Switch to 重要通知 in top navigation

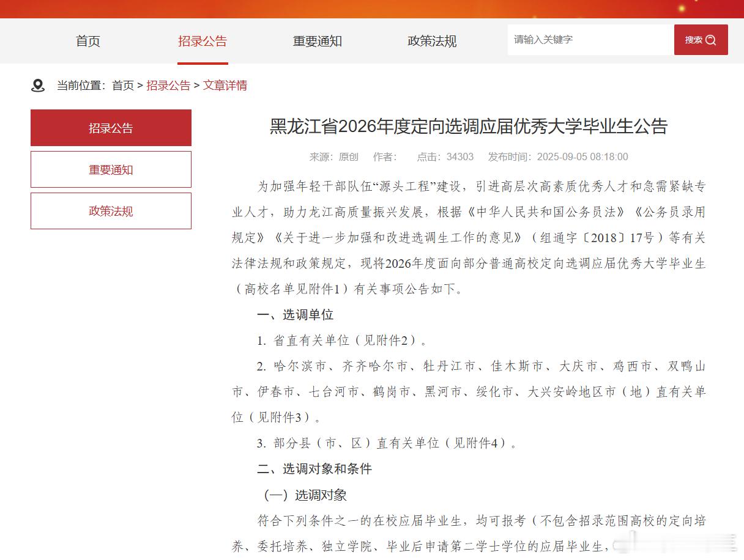pos(318,41)
